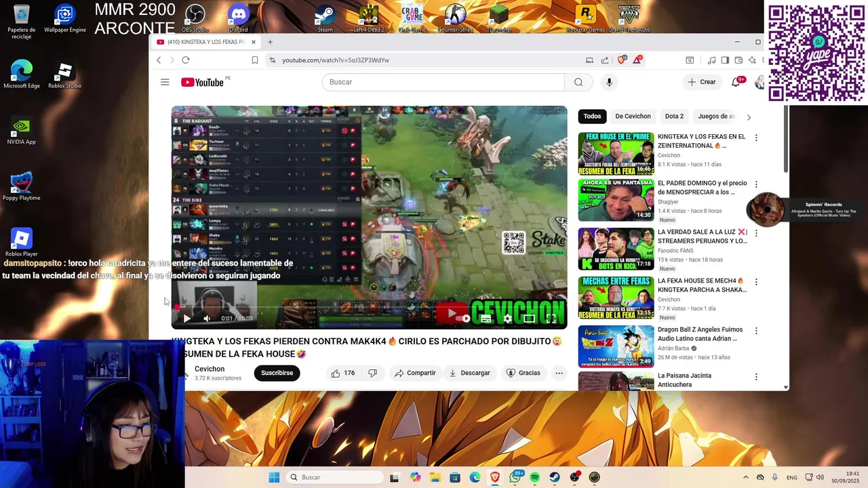
Task: Open the Brave Rewards triangle icon
Action: click(x=637, y=60)
